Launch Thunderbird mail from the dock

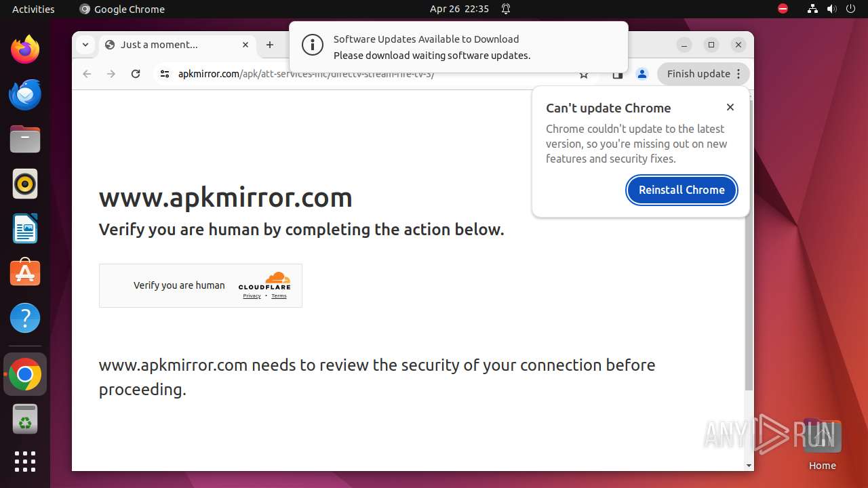[25, 94]
